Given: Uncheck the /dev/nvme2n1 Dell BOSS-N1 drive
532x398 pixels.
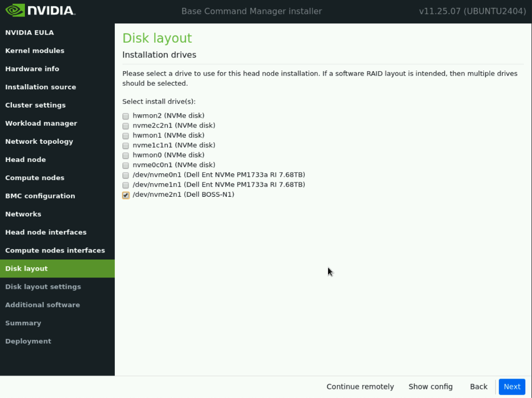Looking at the screenshot, I should pyautogui.click(x=126, y=195).
